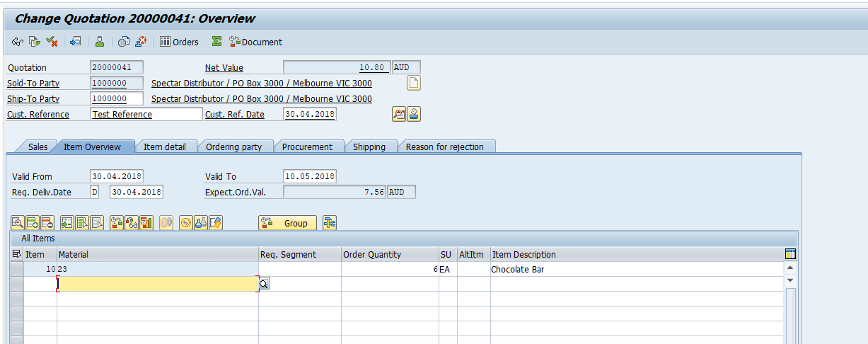Open Material search help lookup

264,284
